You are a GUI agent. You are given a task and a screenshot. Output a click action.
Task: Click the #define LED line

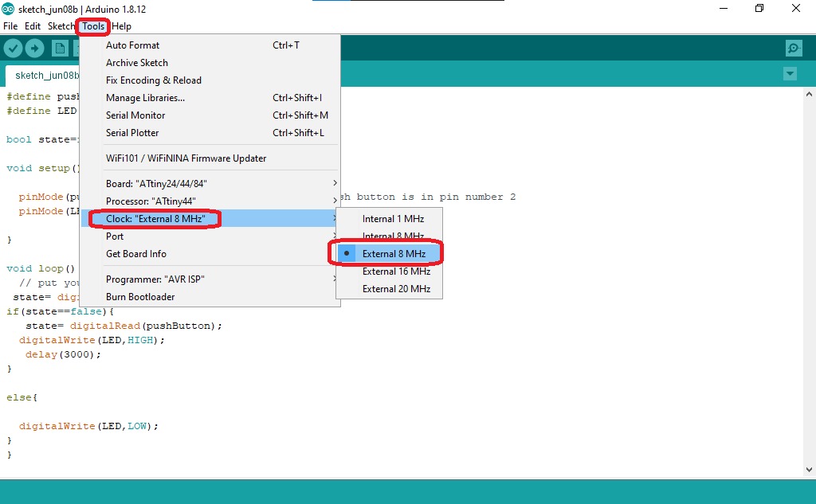[x=41, y=111]
